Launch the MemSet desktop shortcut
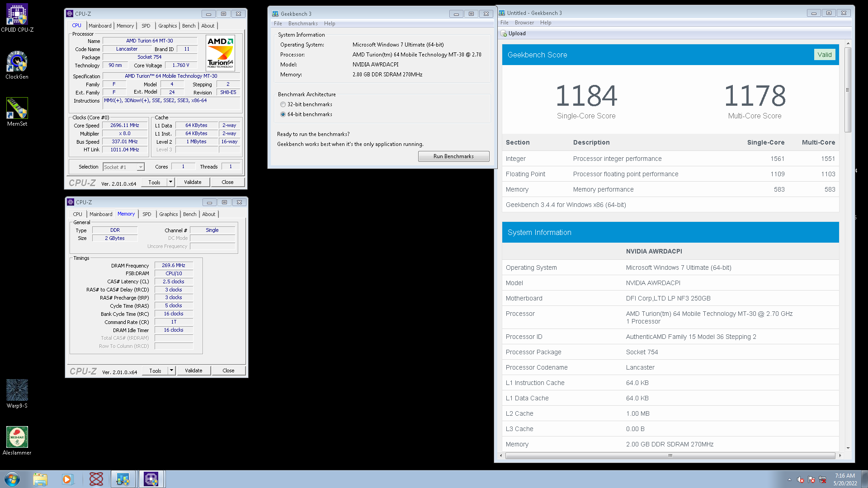 pyautogui.click(x=17, y=112)
